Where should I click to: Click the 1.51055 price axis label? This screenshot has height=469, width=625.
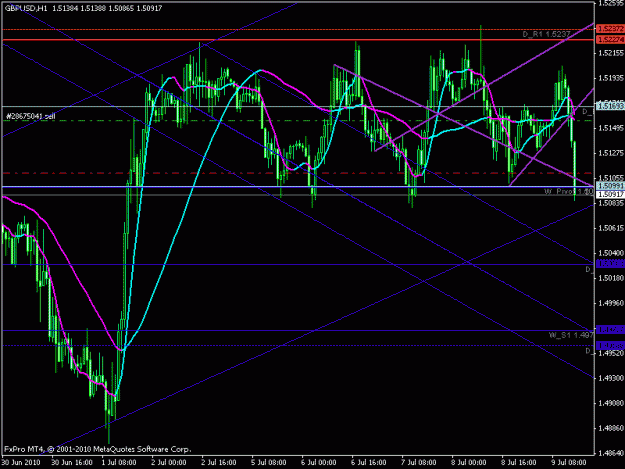(x=611, y=178)
